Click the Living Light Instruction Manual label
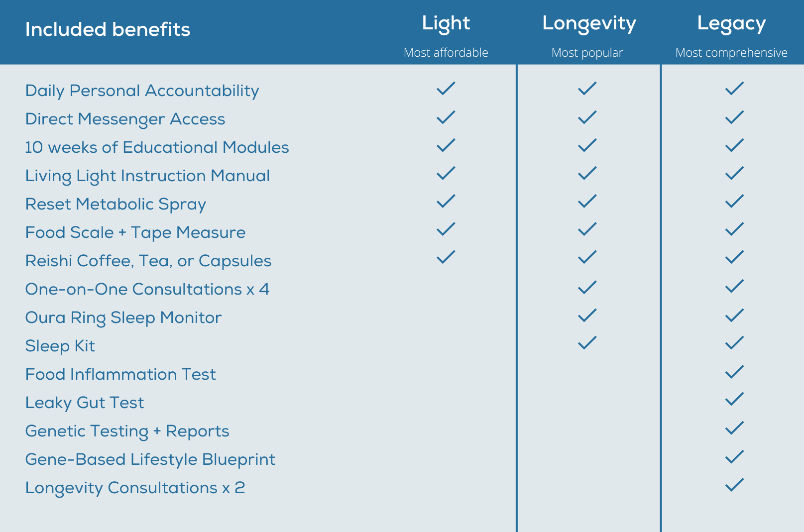Image resolution: width=804 pixels, height=532 pixels. click(x=147, y=176)
